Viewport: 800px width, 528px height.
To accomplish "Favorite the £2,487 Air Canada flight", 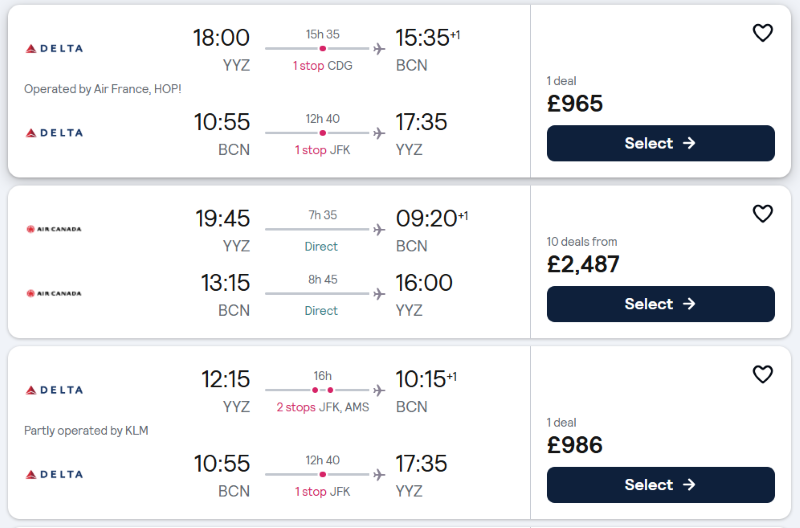I will tap(763, 214).
